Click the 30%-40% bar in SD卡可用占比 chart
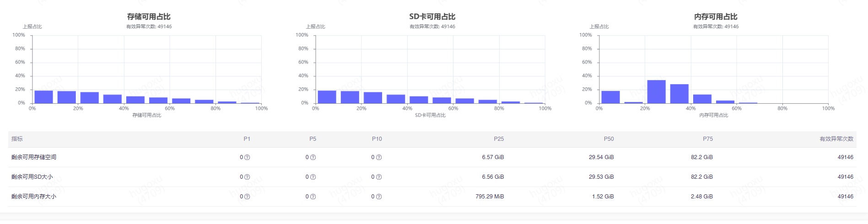Screen dimensions: 868x224 [396, 99]
